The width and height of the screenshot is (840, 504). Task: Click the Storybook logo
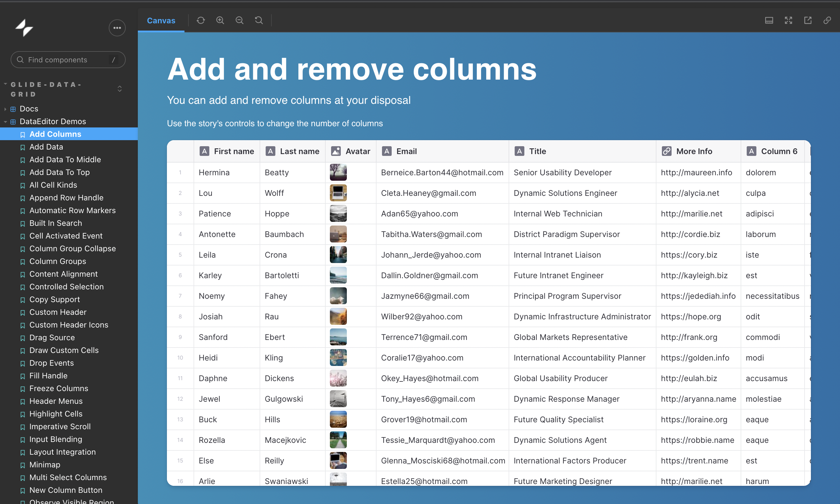tap(24, 28)
